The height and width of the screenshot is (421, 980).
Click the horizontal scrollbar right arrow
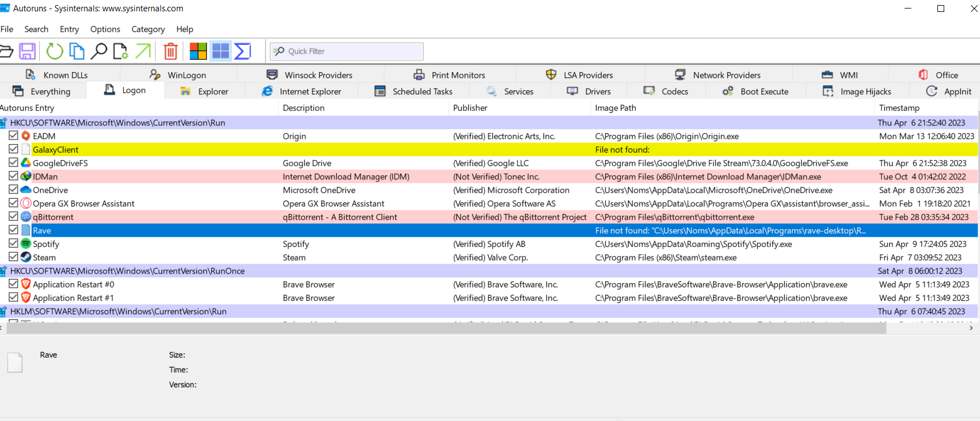click(971, 328)
